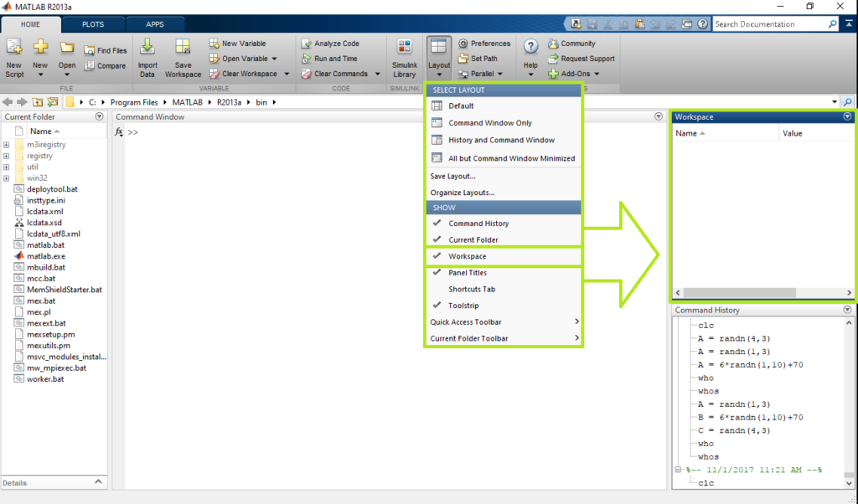Enable the Shortcuts Tab option
This screenshot has height=504, width=858.
tap(472, 289)
